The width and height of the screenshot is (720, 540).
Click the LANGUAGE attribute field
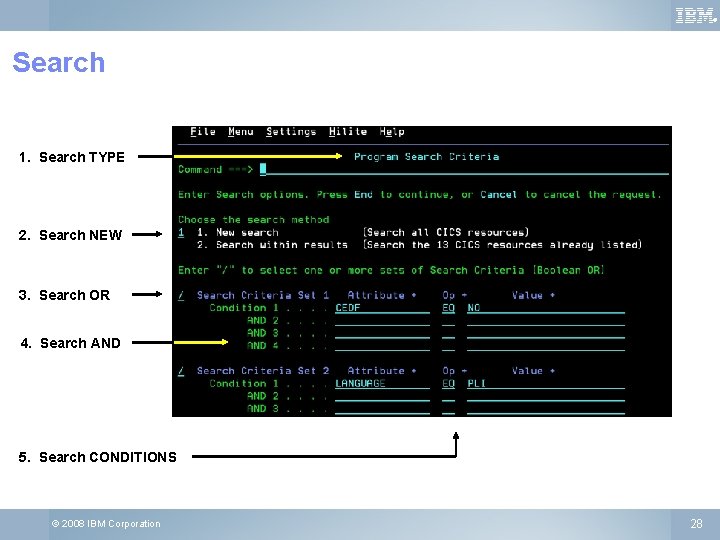382,383
